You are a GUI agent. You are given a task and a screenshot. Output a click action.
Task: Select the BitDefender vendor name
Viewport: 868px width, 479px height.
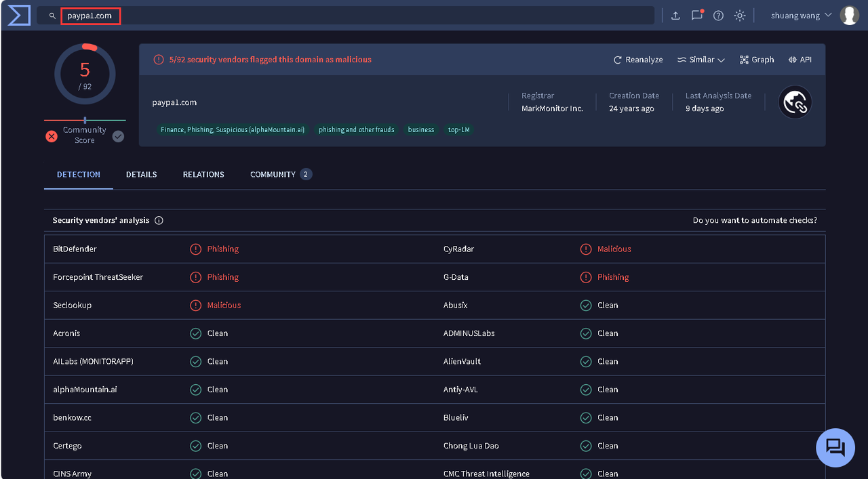(75, 249)
